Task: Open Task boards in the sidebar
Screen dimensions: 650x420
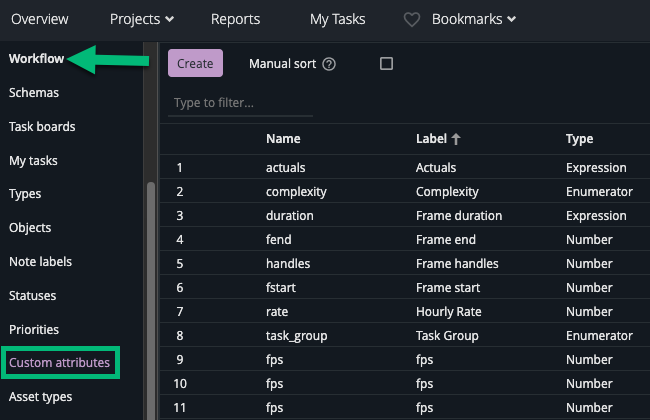Action: pos(42,126)
